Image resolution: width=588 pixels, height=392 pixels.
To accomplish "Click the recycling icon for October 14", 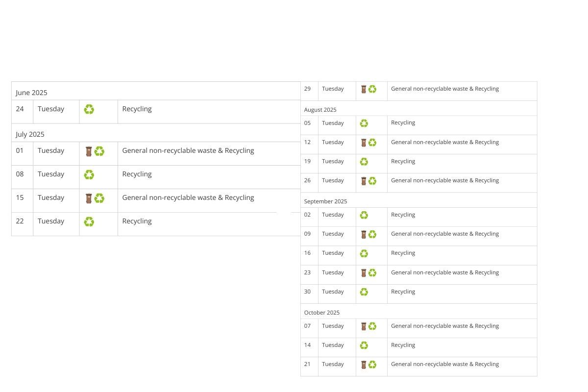I will pos(364,345).
